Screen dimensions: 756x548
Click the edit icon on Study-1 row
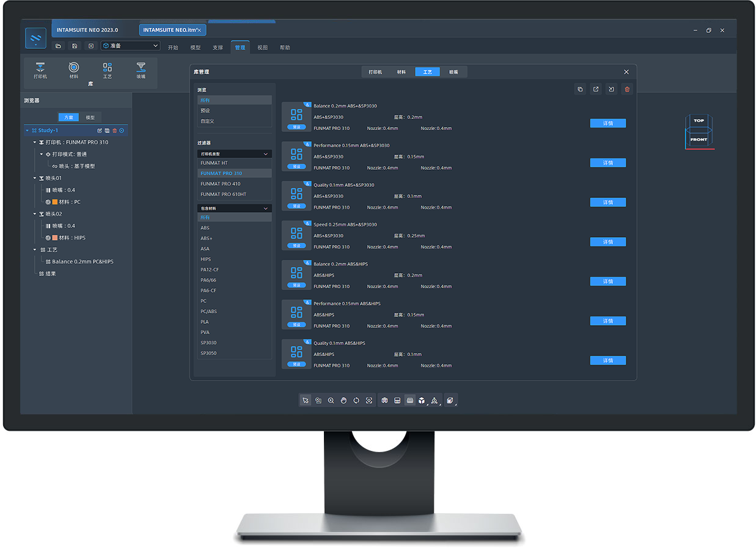click(100, 131)
